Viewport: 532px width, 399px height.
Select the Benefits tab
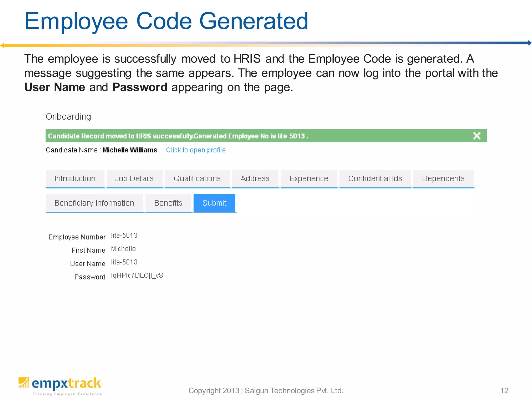168,203
